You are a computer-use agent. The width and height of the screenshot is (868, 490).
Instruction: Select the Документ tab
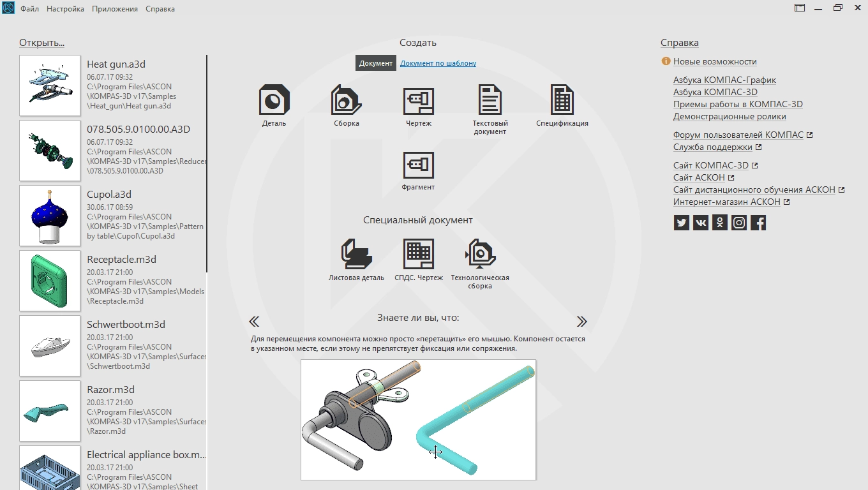(x=376, y=63)
